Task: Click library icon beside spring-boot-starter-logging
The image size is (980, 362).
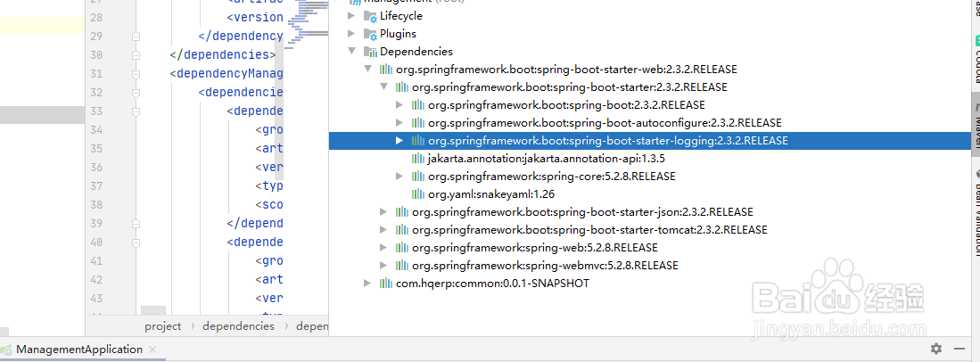Action: pyautogui.click(x=418, y=141)
